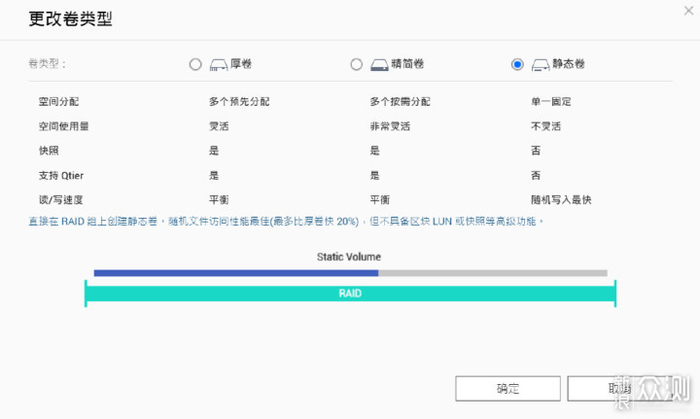Click the thin volume drive icon
Viewport: 700px width, 419px height.
(379, 65)
